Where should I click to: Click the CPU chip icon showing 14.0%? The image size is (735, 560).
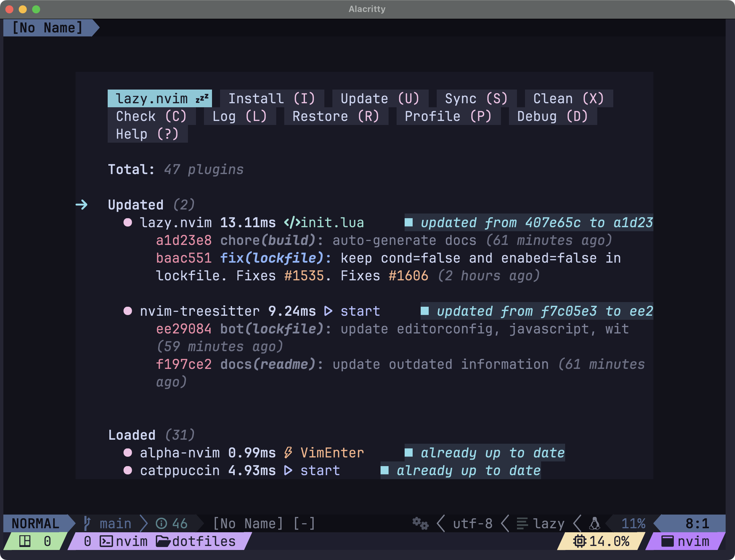[x=580, y=541]
